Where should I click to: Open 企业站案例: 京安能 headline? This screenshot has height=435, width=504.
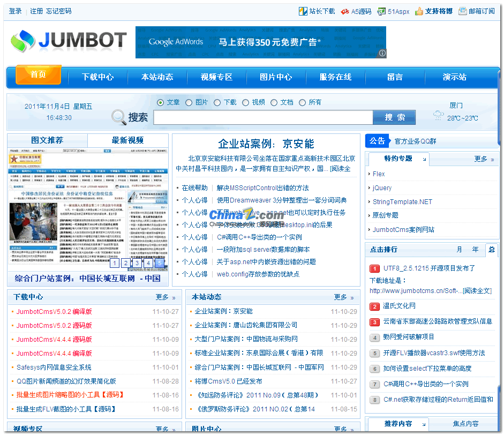(266, 144)
